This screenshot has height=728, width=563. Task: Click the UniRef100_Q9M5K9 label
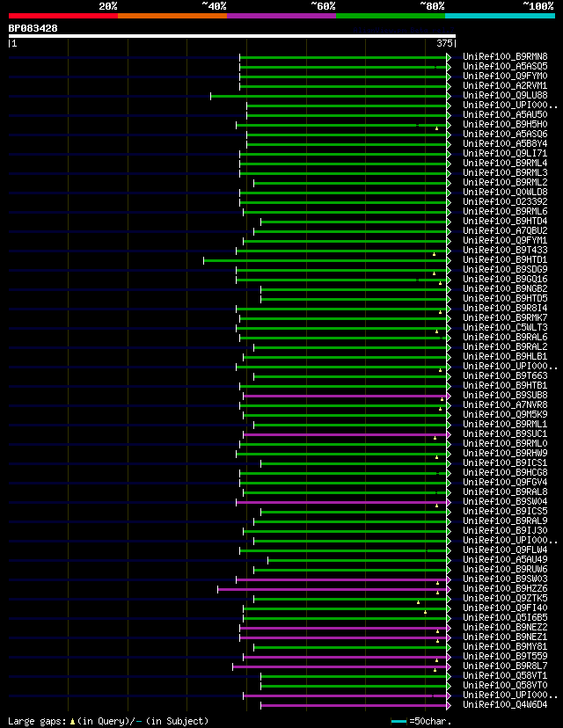tap(505, 415)
